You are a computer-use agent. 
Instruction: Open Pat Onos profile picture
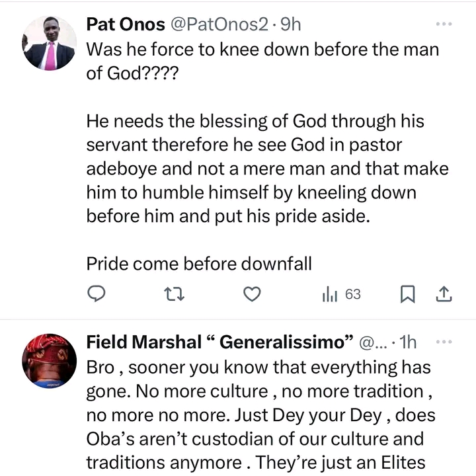(50, 44)
